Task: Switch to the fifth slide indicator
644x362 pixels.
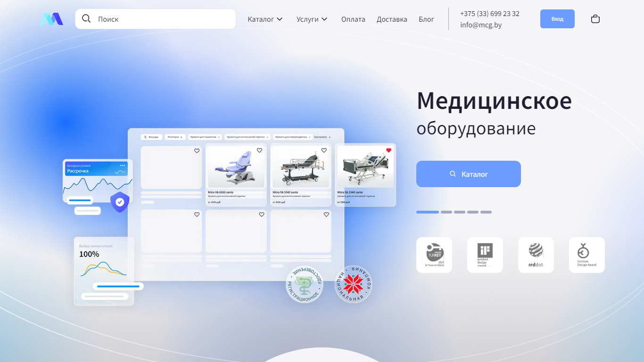Action: 486,212
